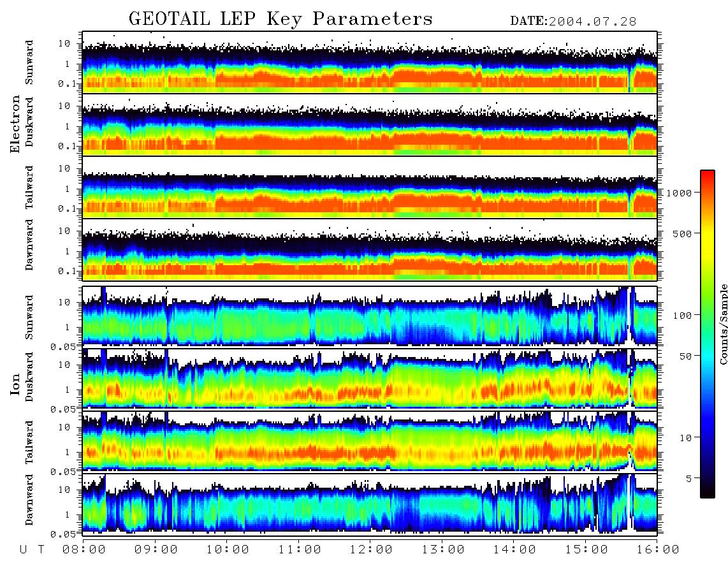Image resolution: width=728 pixels, height=561 pixels.
Task: Click the Electron Tailward spectrogram panel
Action: [x=370, y=187]
